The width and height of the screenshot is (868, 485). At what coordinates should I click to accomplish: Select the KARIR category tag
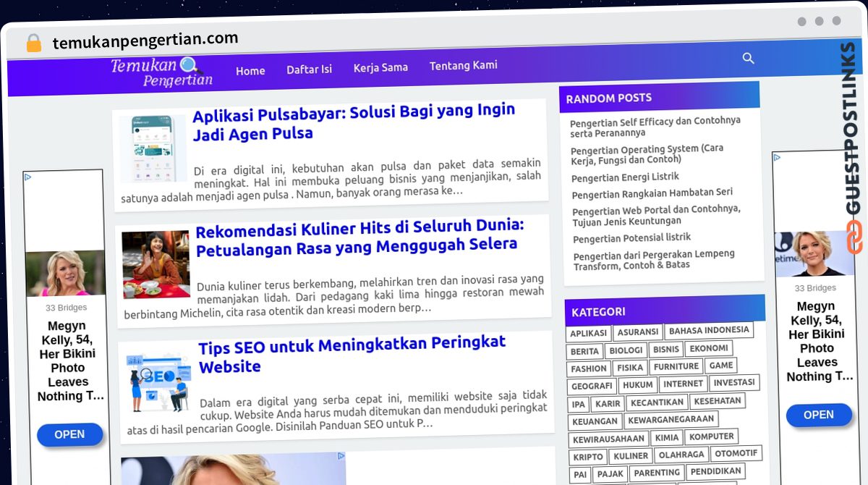pos(608,404)
